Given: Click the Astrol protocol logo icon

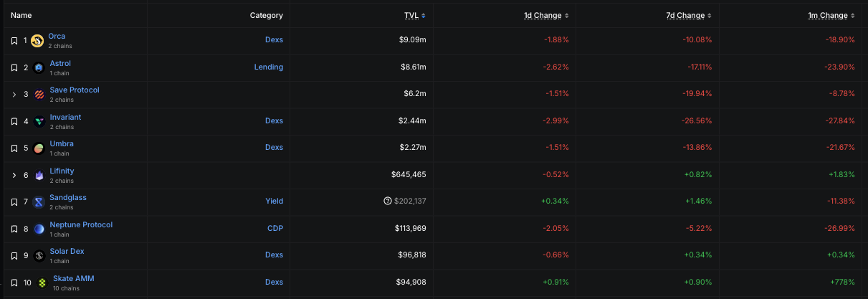Looking at the screenshot, I should (39, 67).
